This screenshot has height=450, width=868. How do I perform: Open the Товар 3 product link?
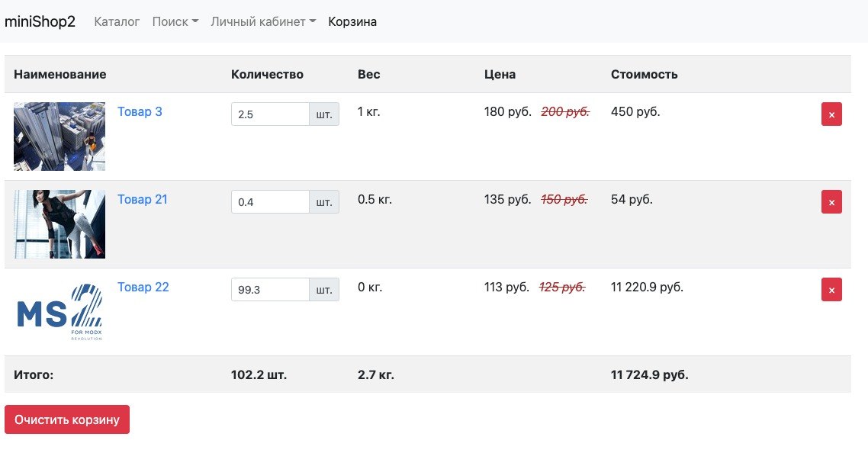[x=140, y=112]
